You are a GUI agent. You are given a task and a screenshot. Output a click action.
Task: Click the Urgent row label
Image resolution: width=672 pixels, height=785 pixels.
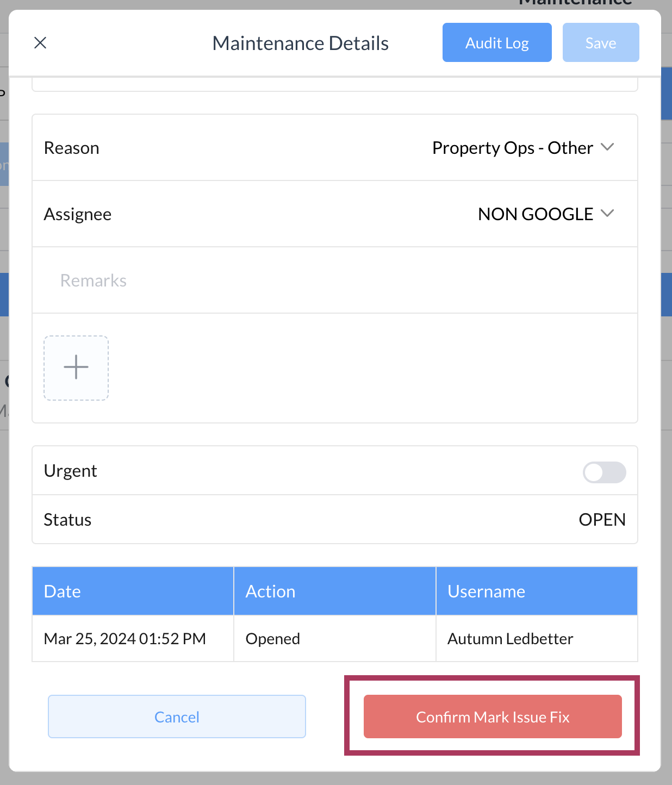(x=71, y=471)
